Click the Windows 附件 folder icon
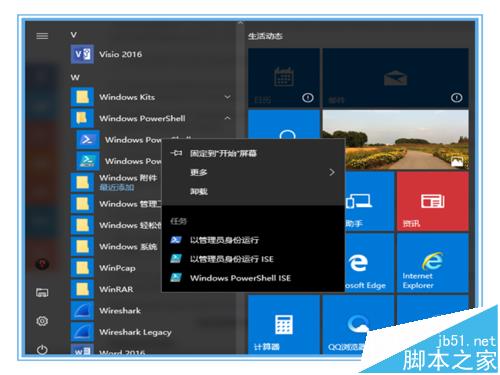 82,182
